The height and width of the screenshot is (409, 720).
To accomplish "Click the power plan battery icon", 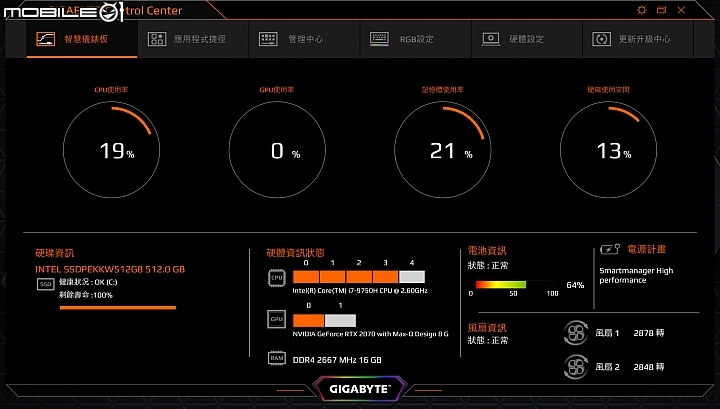I will [610, 249].
